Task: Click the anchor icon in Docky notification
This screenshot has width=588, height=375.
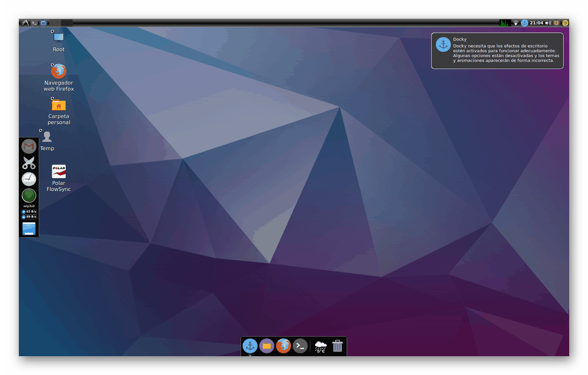Action: (443, 45)
